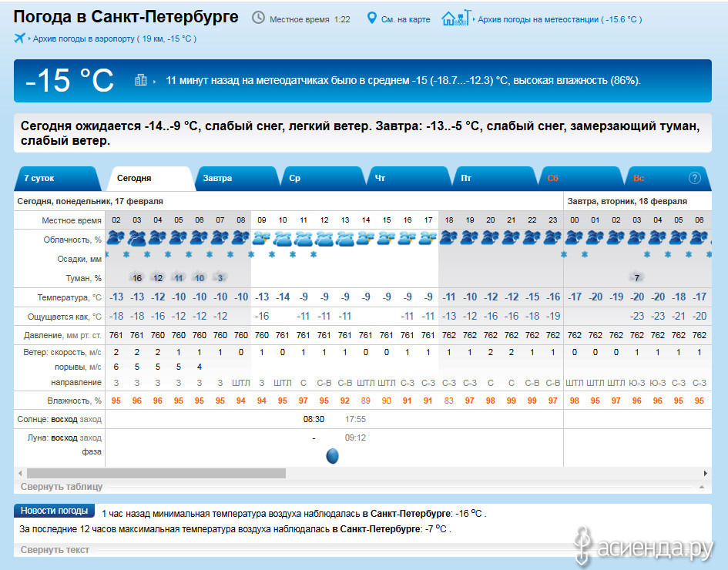
Task: Click the left arrow of the table scrollbar
Action: point(20,474)
